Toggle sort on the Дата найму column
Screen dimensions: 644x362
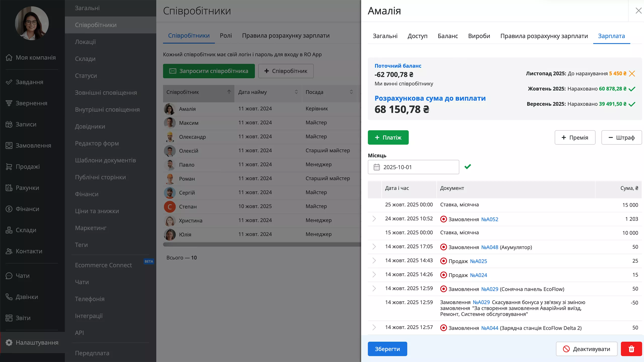296,92
